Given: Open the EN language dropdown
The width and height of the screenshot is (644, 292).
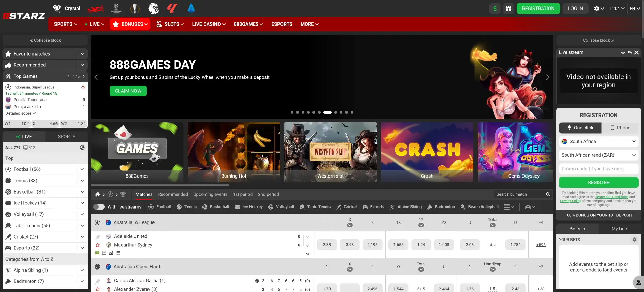Looking at the screenshot, I should (635, 9).
